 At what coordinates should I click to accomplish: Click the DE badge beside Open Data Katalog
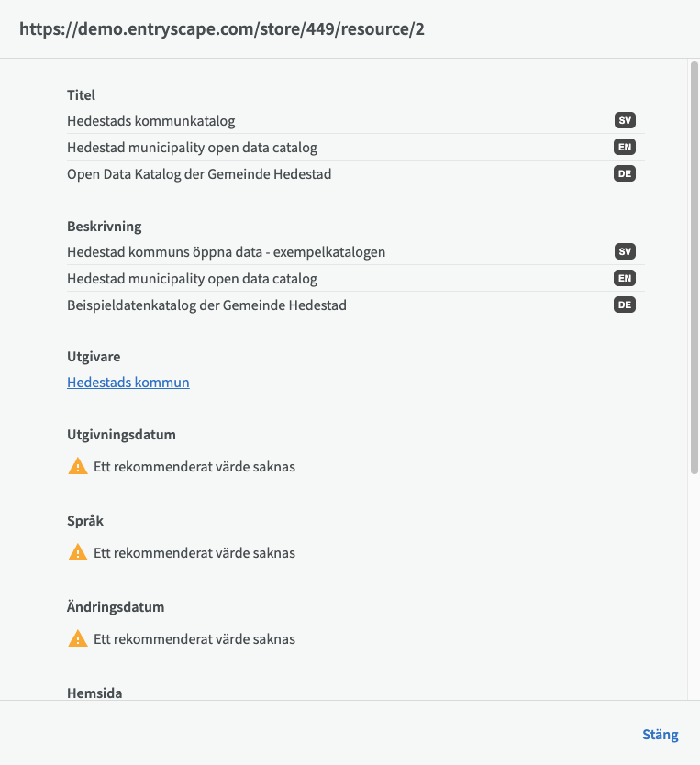coord(625,173)
